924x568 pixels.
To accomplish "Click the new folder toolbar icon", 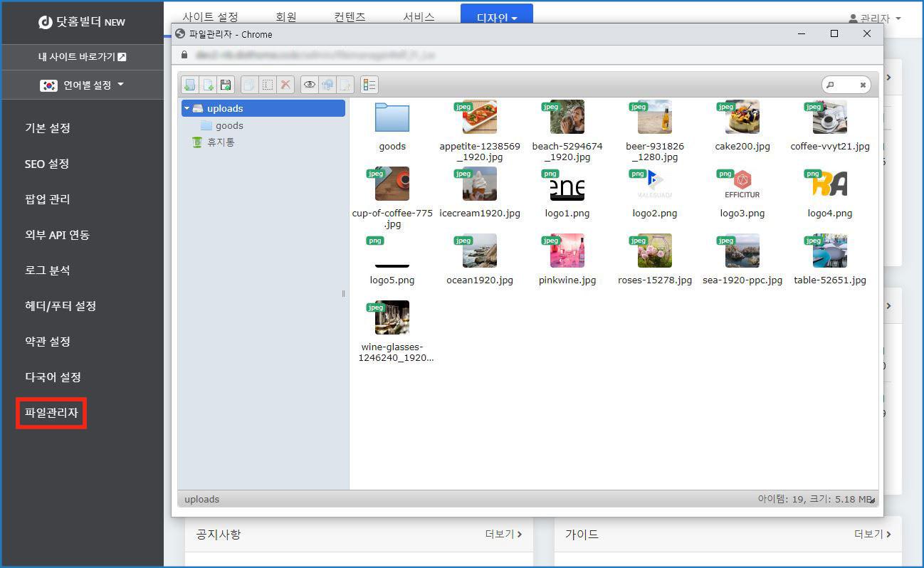I will pos(190,85).
